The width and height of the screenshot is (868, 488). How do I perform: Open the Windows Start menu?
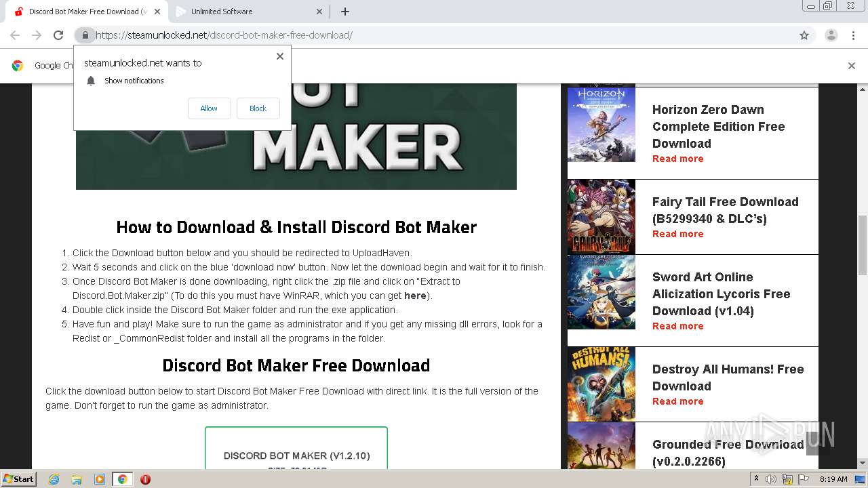18,479
